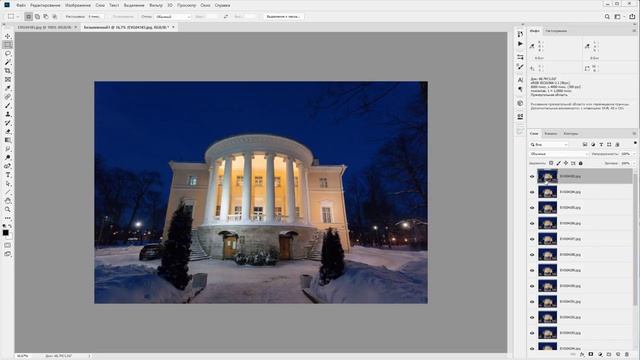Select the Move tool
Screen dimensions: 640x360
click(x=8, y=36)
